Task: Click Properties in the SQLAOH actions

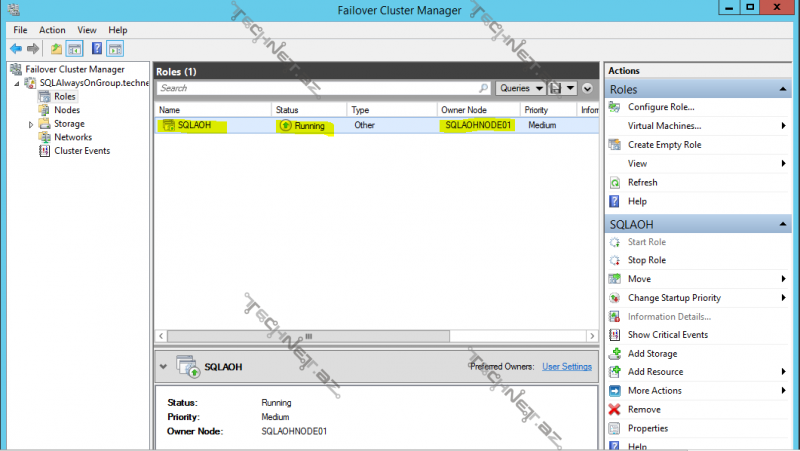Action: click(x=647, y=428)
